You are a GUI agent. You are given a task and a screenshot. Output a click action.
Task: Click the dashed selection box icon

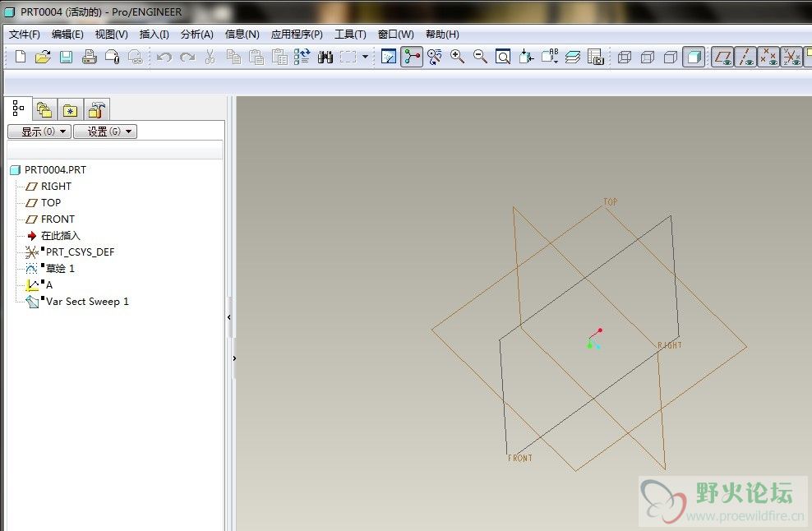[x=348, y=57]
